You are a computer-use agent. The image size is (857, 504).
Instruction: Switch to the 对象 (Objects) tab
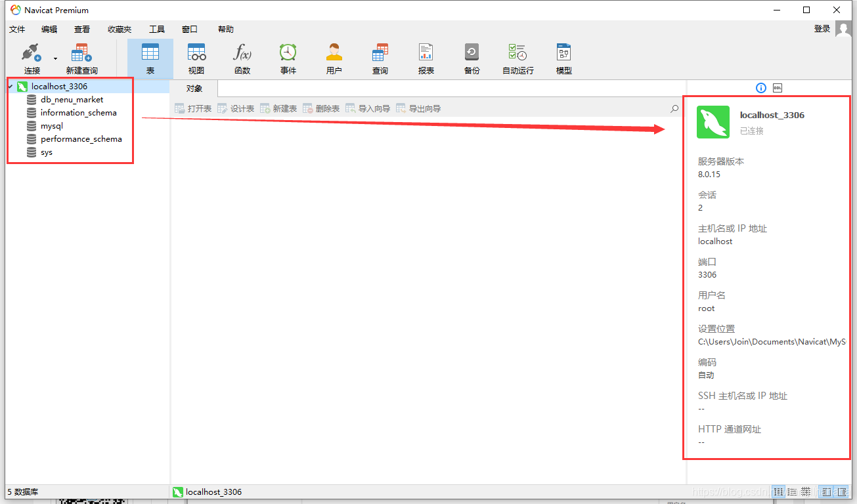(194, 89)
